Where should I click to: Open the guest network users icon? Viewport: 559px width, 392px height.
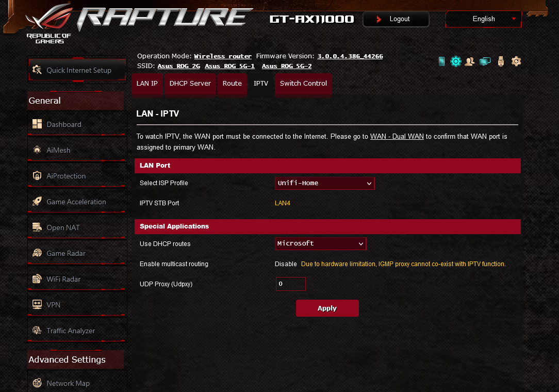pyautogui.click(x=470, y=61)
